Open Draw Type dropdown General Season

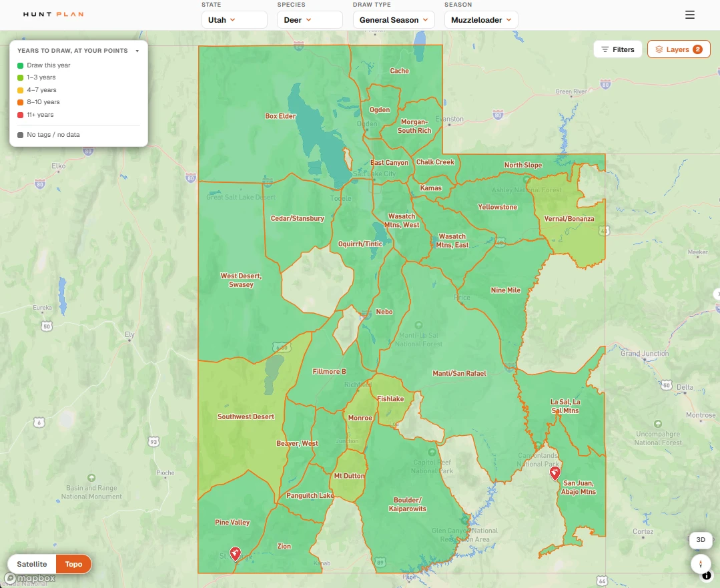[x=394, y=20]
